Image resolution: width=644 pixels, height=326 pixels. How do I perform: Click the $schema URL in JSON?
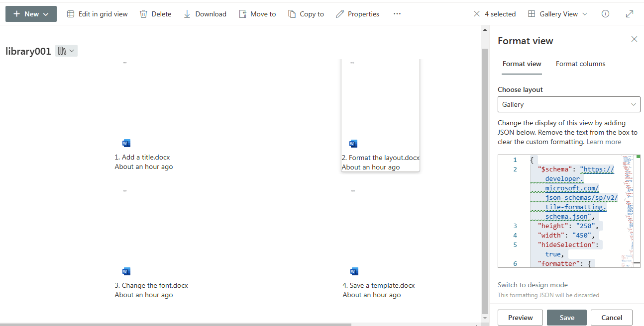click(574, 193)
